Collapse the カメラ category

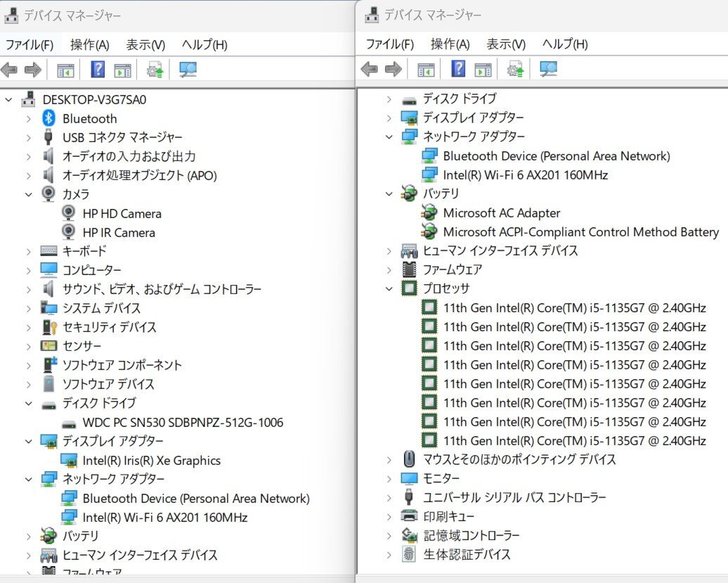(x=29, y=194)
